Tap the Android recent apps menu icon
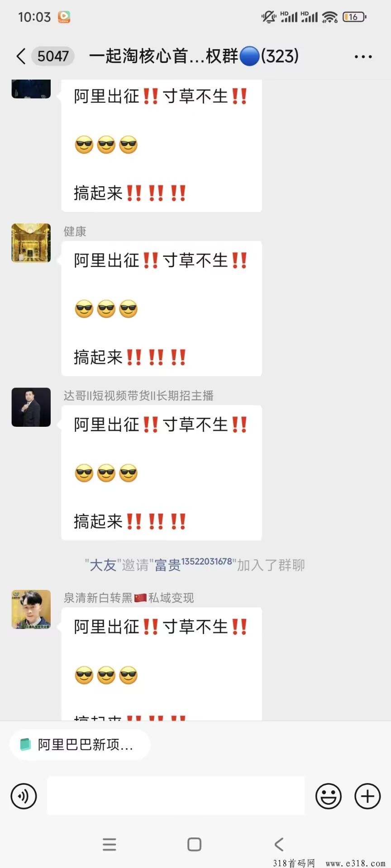391x868 pixels. [x=109, y=844]
